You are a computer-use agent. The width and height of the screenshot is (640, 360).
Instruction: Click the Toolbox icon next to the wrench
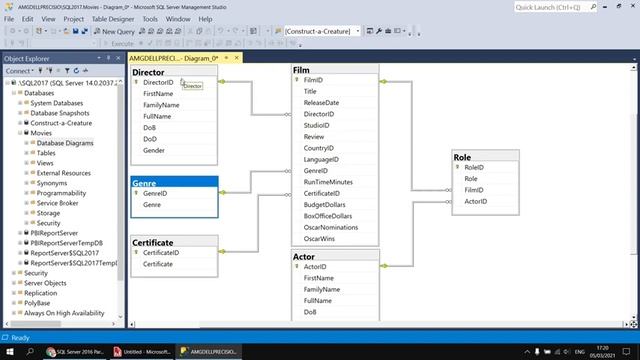[388, 31]
